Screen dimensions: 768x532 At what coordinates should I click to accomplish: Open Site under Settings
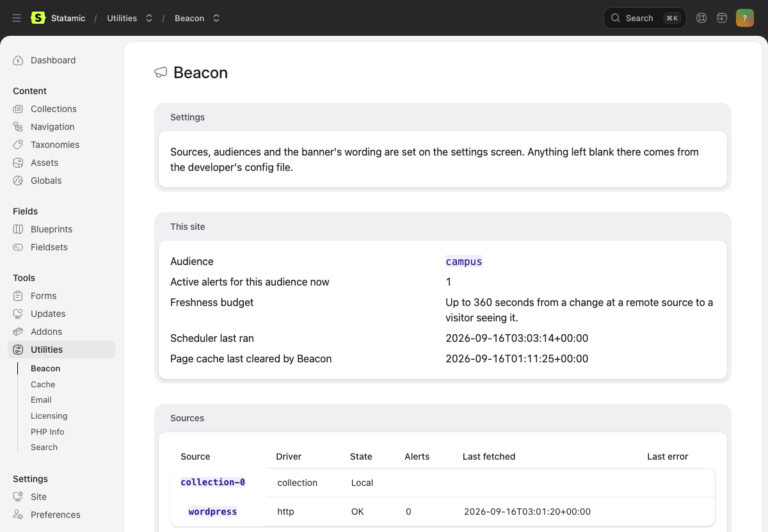38,497
